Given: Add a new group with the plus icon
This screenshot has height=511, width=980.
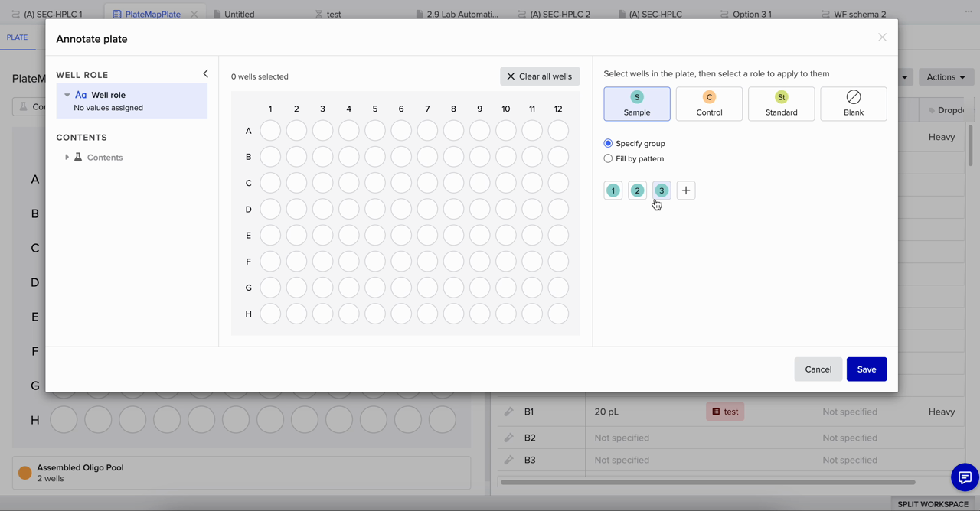Looking at the screenshot, I should pos(685,190).
